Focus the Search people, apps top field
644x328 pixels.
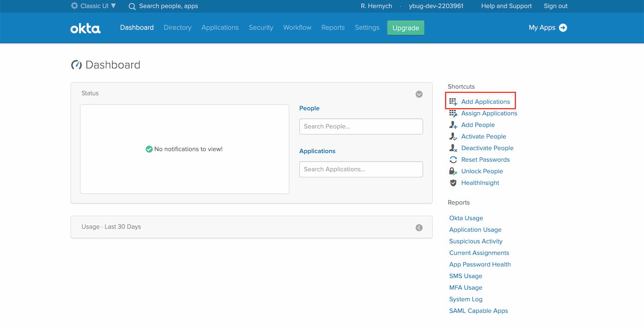169,6
